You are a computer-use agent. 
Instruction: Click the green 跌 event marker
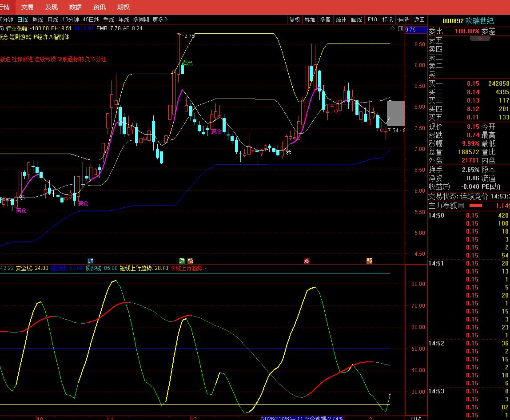[x=182, y=261]
